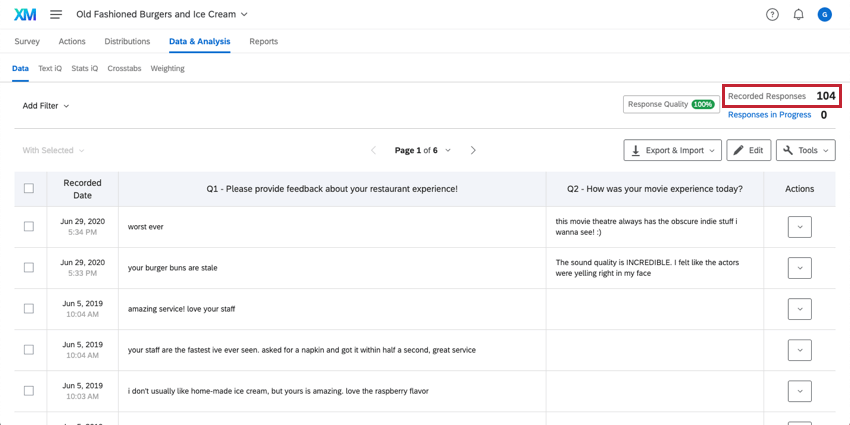
Task: Open the Text iQ sub-tab
Action: click(50, 68)
